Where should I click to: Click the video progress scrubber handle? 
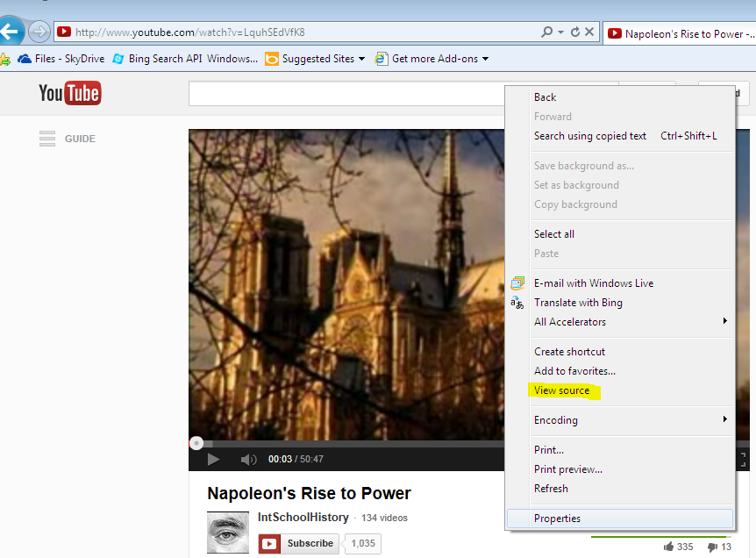(x=196, y=443)
